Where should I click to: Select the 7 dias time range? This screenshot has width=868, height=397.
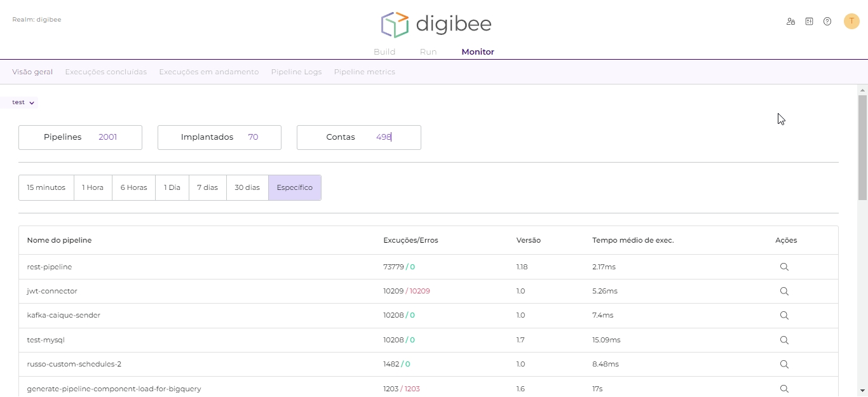tap(207, 188)
